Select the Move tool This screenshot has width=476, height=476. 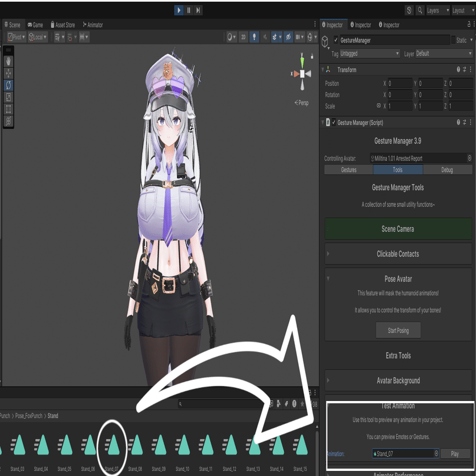8,73
